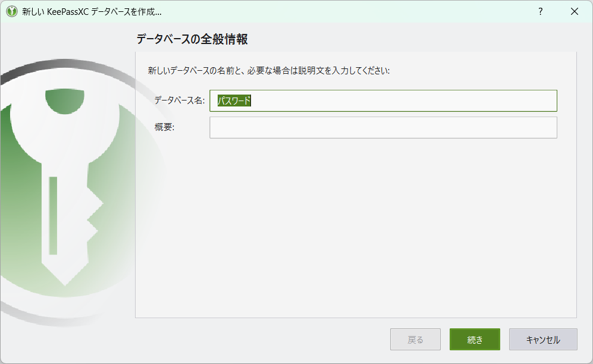The height and width of the screenshot is (364, 593).
Task: Continue to the next step with 続き
Action: [475, 340]
